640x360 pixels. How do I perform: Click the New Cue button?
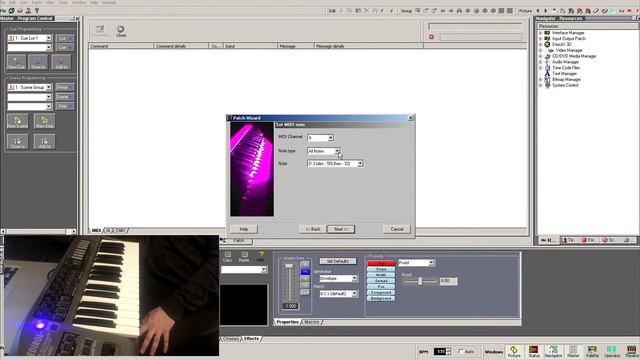coord(16,62)
